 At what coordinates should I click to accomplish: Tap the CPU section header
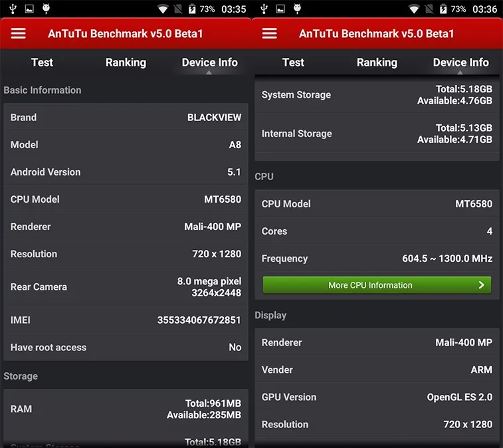(264, 176)
